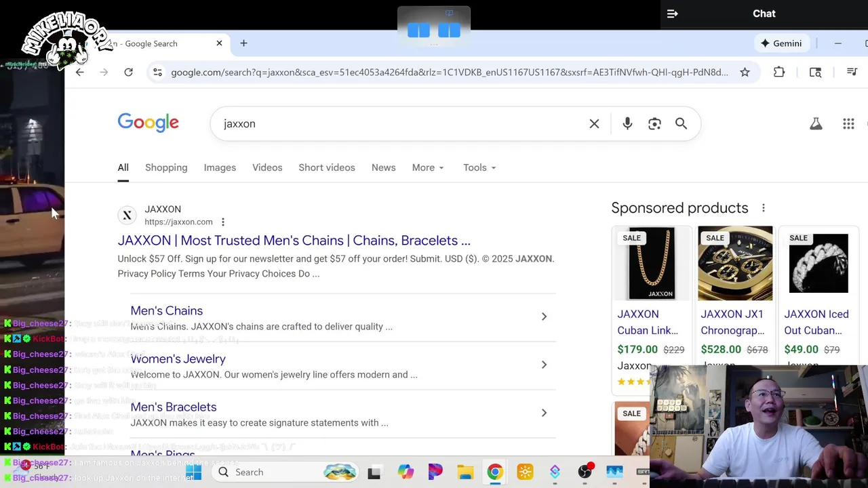Open the Chrome extensions puzzle icon
Viewport: 868px width, 488px height.
tap(779, 72)
